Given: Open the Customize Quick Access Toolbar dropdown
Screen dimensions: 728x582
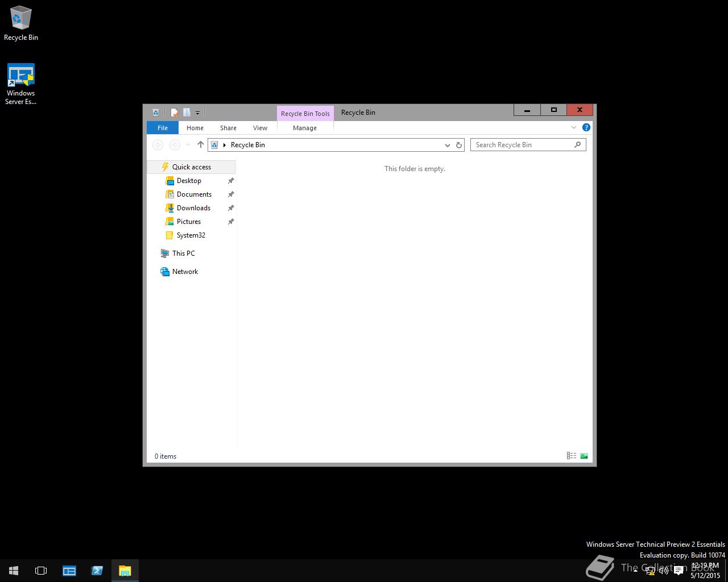Looking at the screenshot, I should (197, 113).
